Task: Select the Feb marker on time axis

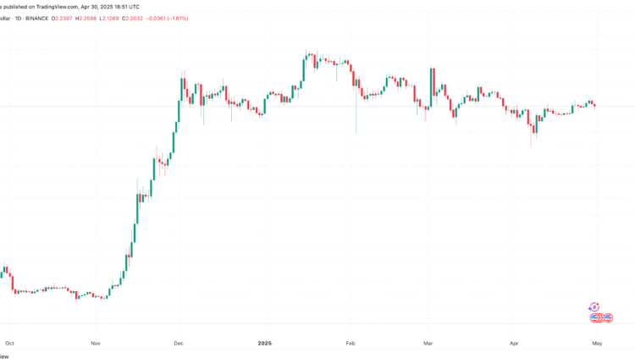Action: (x=350, y=344)
